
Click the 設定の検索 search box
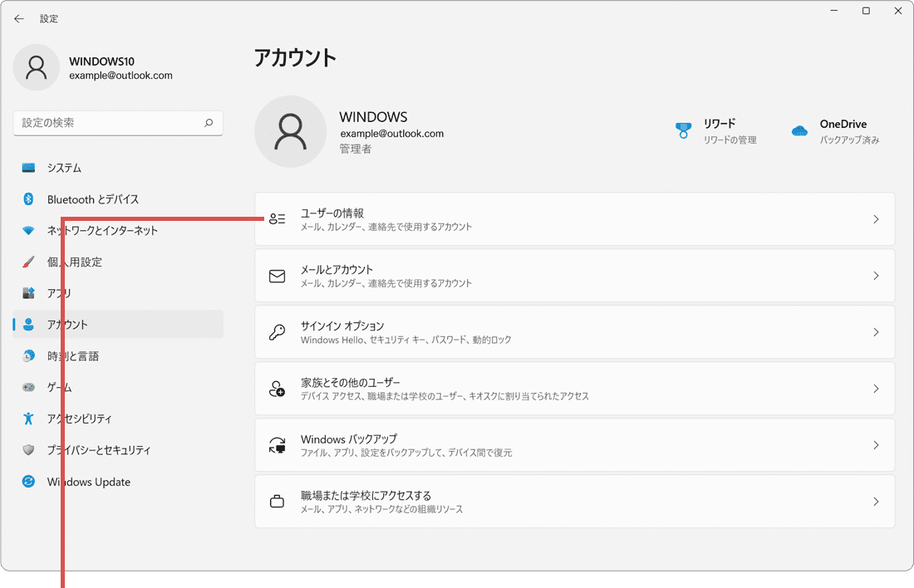118,123
